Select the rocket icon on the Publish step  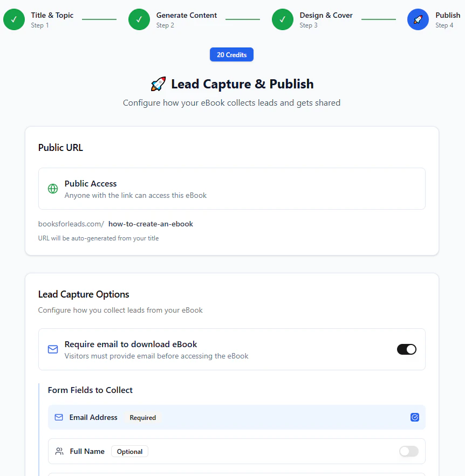pos(418,19)
